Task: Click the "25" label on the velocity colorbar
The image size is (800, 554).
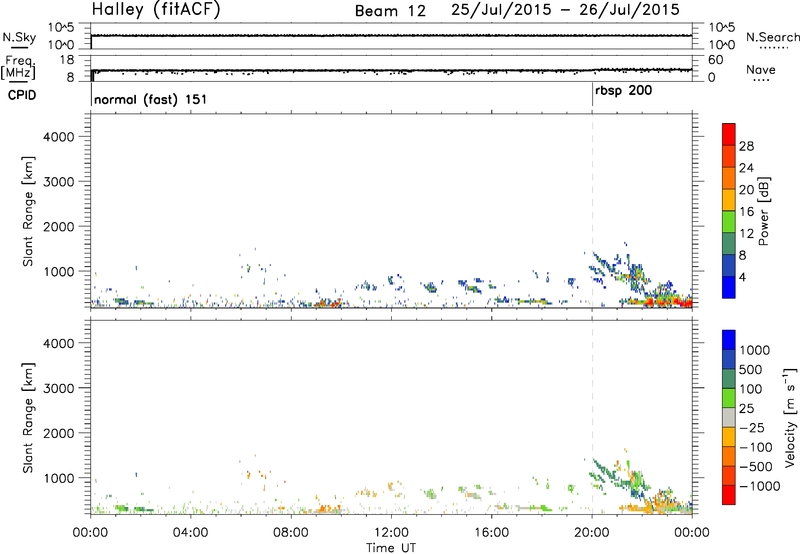Action: coord(747,409)
